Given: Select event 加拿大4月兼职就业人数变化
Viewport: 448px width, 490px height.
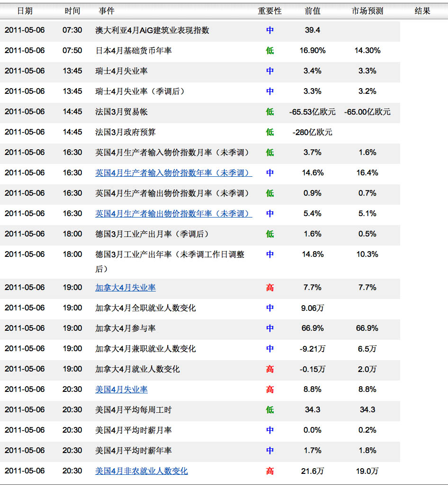Looking at the screenshot, I should (145, 349).
